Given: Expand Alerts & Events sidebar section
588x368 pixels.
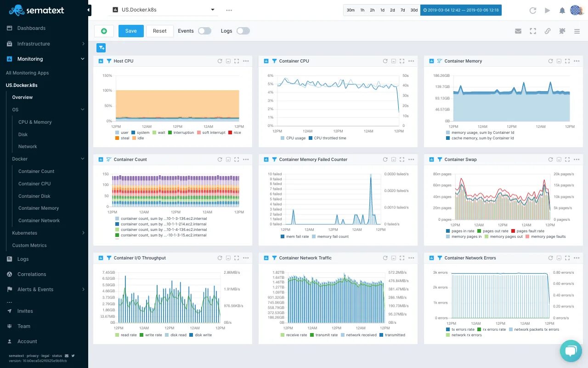Looking at the screenshot, I should [44, 289].
